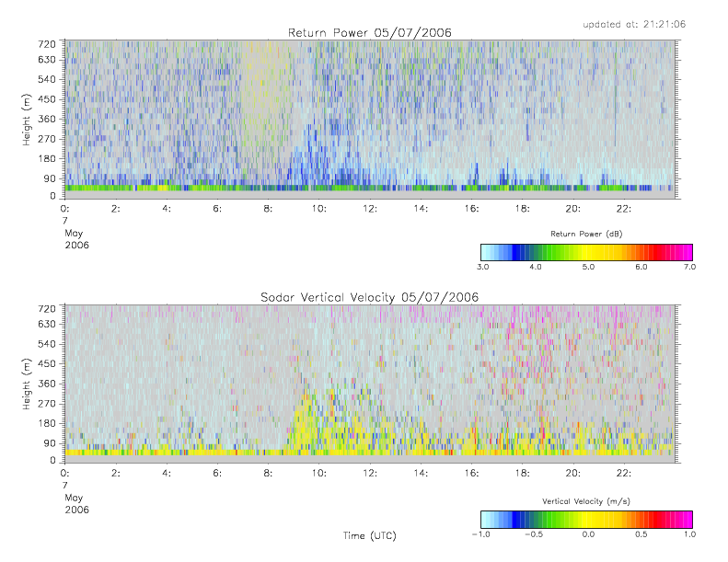Screen dimensions: 728x562
Task: Click the 540 height tick on Vertical Velocity plot
Action: pyautogui.click(x=47, y=344)
